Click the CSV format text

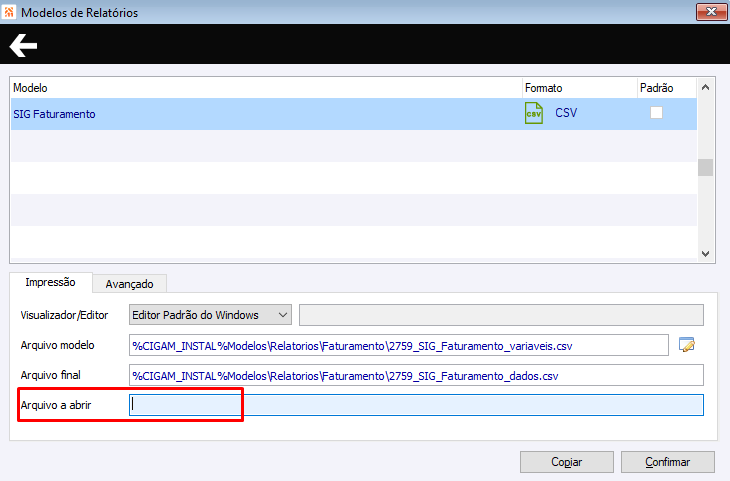click(566, 113)
